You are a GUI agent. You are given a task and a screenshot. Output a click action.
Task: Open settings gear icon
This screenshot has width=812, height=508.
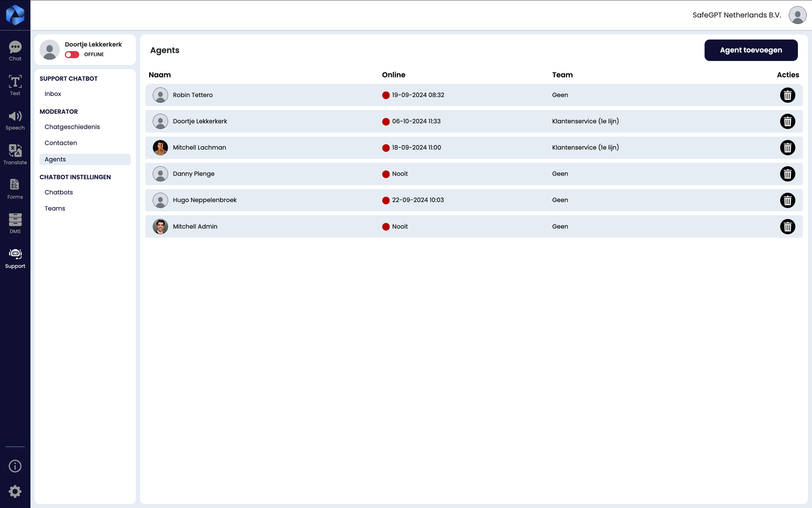(x=15, y=491)
